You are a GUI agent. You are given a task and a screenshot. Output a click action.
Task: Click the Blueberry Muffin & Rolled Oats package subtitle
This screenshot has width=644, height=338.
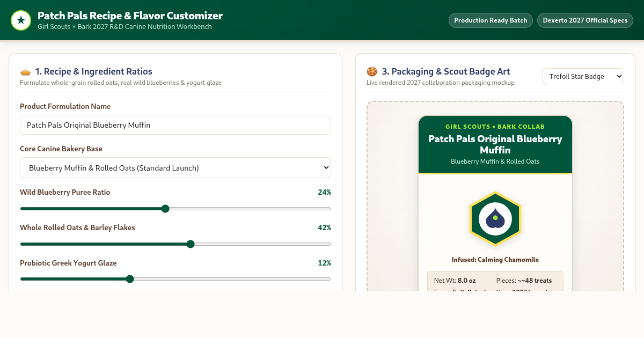495,161
